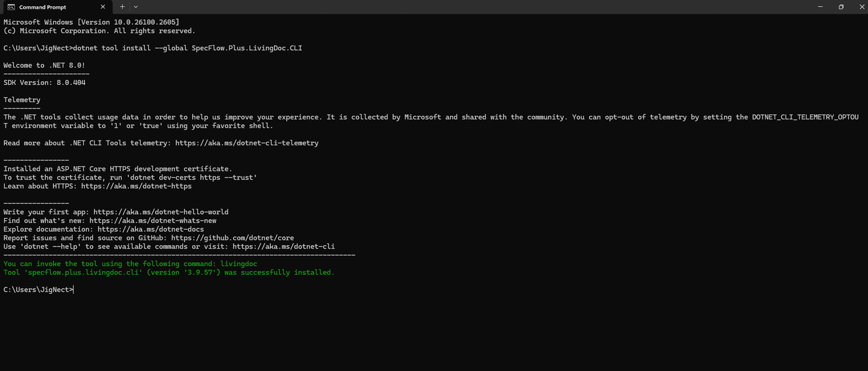Click the green 'was successfully installed' line
Image resolution: width=868 pixels, height=371 pixels.
click(x=169, y=273)
